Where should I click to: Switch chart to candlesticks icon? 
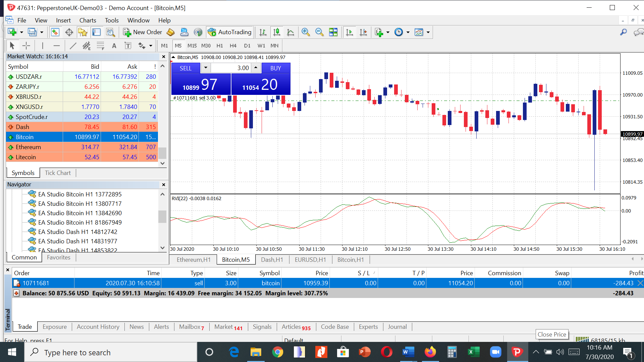point(277,32)
